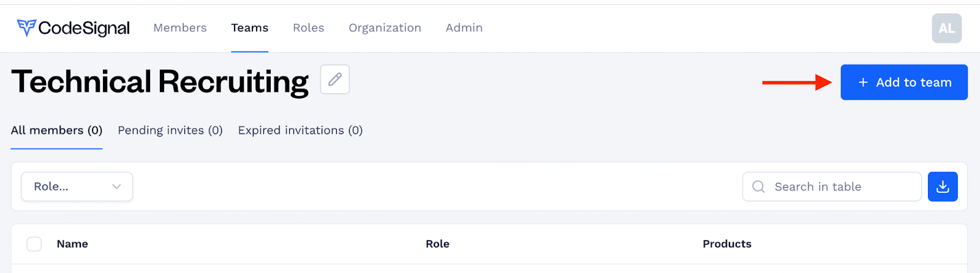Click the Add to team button
Image resolution: width=980 pixels, height=273 pixels.
[x=904, y=82]
